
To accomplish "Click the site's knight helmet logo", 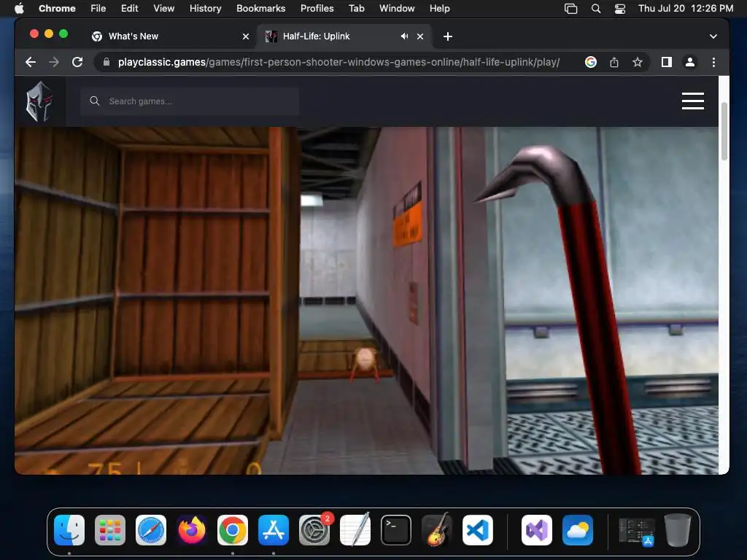I will point(39,101).
